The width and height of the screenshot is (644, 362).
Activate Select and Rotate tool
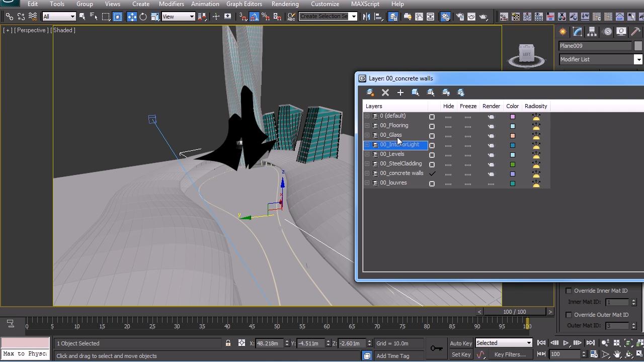click(x=143, y=17)
